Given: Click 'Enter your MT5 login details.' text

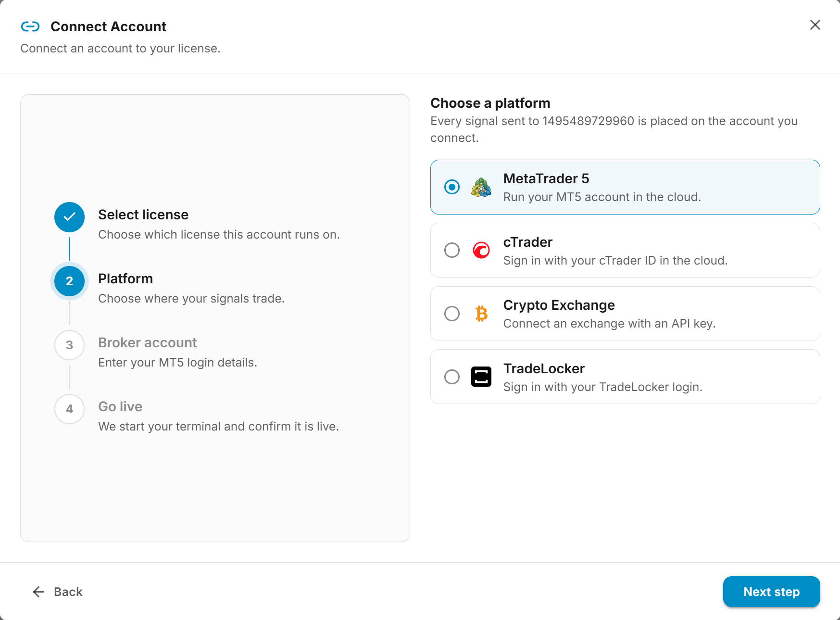Looking at the screenshot, I should 178,363.
